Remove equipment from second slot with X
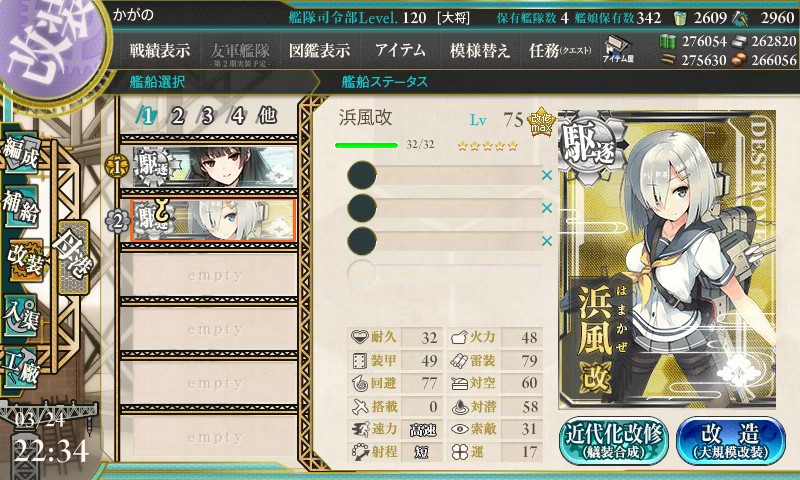The image size is (800, 480). (547, 208)
